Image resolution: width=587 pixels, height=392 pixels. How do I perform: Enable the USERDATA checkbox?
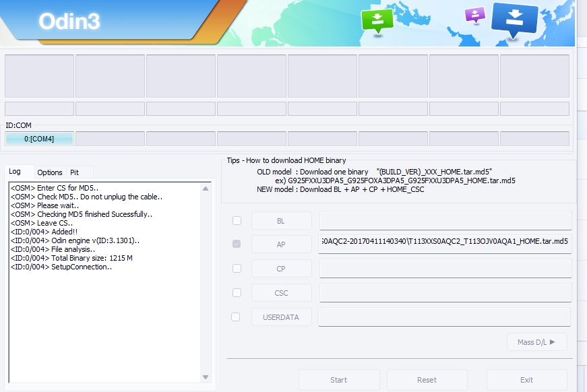(x=235, y=317)
